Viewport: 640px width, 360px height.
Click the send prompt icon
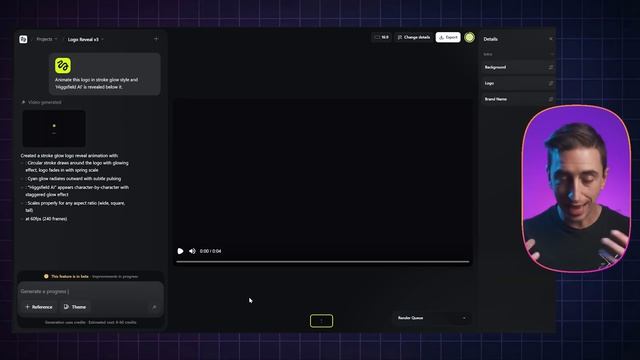click(x=154, y=307)
